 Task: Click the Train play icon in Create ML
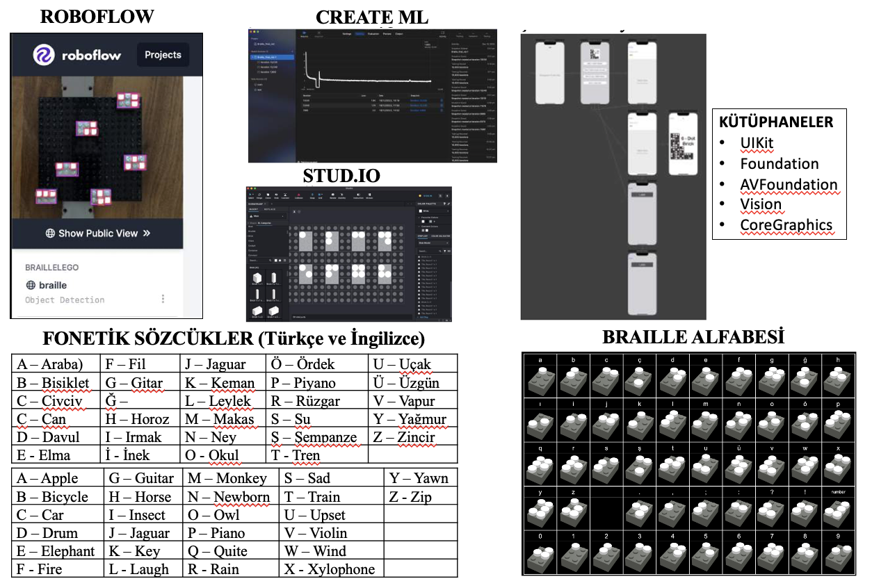304,33
